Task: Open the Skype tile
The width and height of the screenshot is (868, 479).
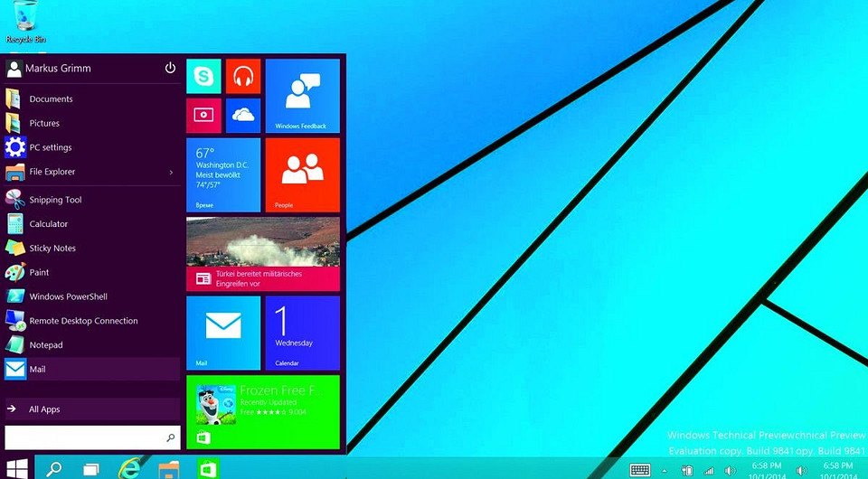Action: click(x=203, y=76)
